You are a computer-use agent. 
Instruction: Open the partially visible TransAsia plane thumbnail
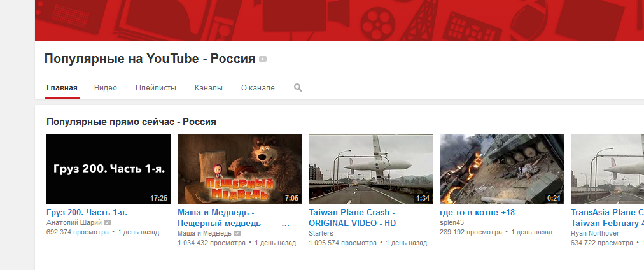(608, 169)
